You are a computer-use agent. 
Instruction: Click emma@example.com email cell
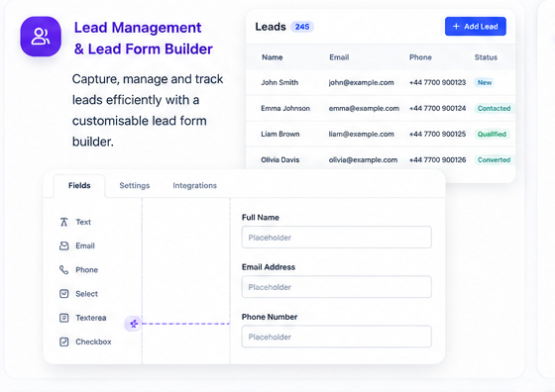point(364,108)
